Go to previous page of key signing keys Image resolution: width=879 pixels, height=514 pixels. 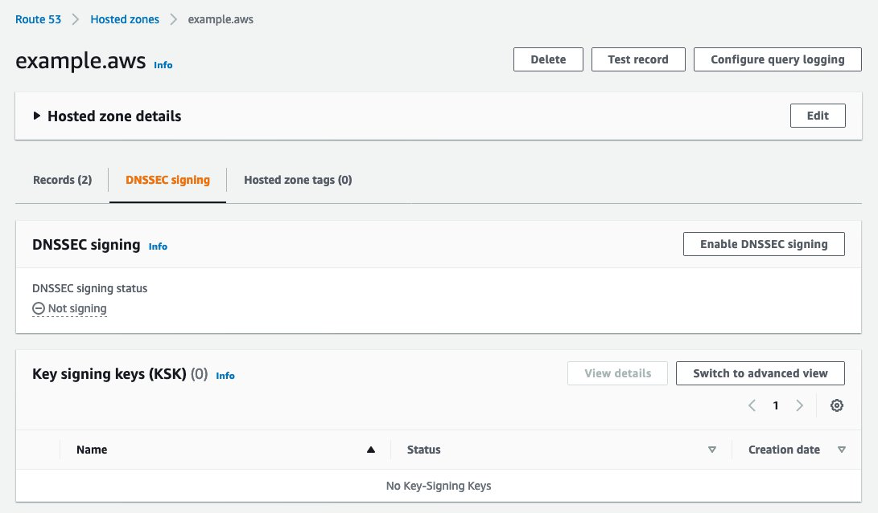(x=752, y=405)
